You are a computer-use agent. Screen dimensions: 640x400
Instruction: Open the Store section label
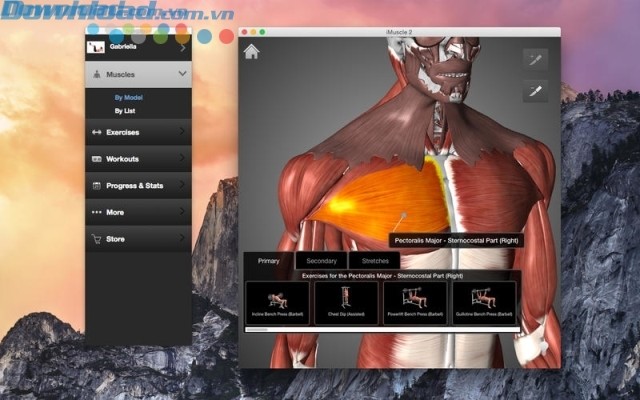coord(116,239)
